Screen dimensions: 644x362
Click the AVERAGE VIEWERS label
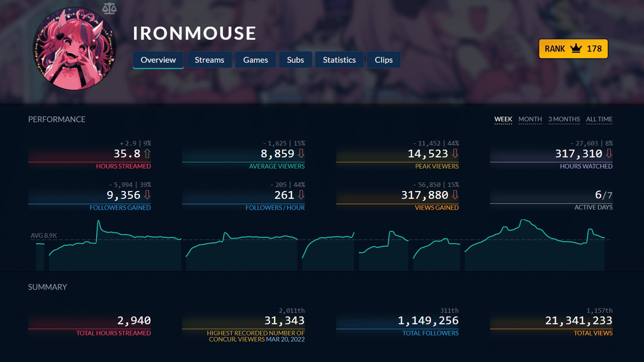277,166
